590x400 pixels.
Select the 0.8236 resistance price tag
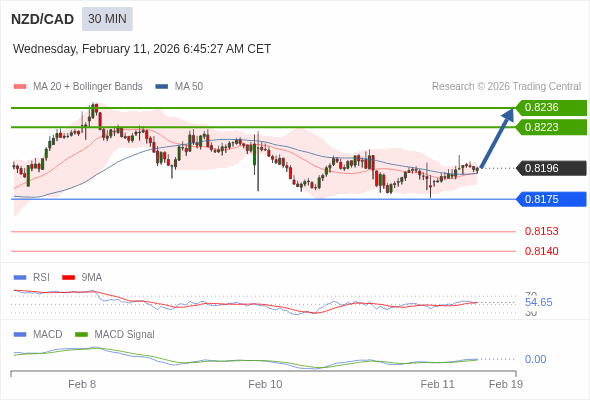[x=551, y=108]
